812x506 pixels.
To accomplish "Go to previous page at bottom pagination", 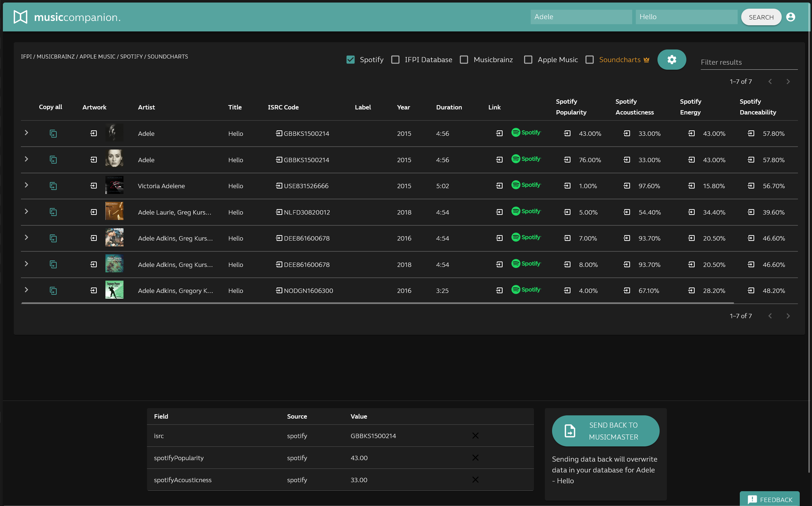I will 770,316.
